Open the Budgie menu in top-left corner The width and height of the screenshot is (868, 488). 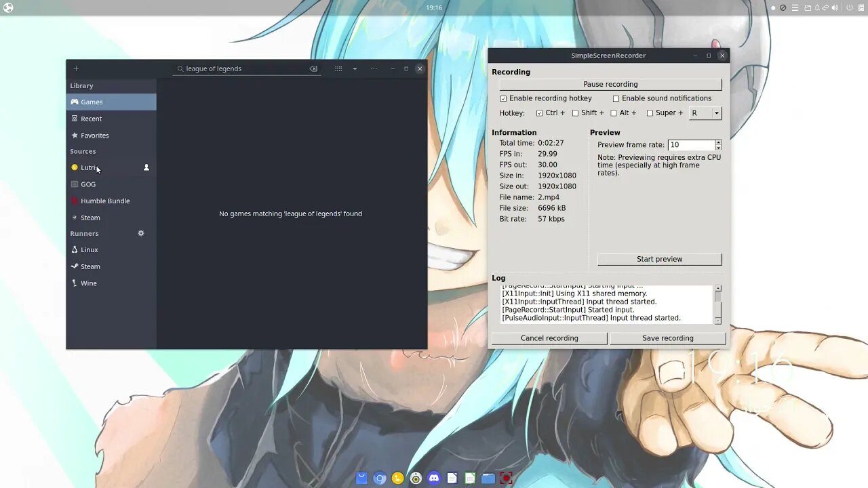coord(8,7)
